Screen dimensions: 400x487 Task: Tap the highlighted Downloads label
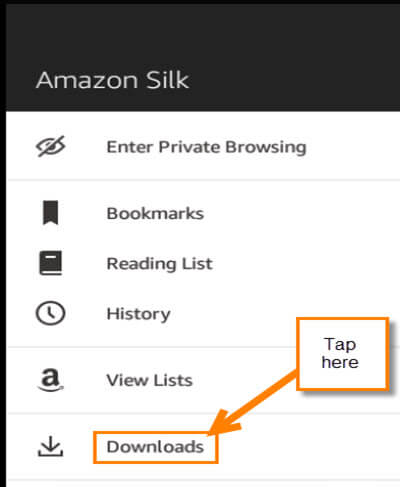coord(155,447)
